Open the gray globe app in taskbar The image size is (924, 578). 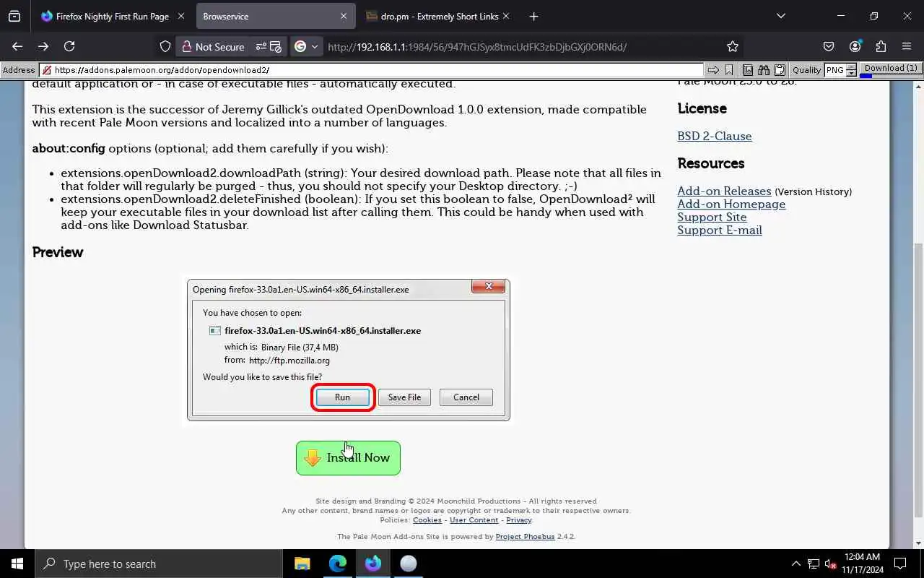(409, 564)
